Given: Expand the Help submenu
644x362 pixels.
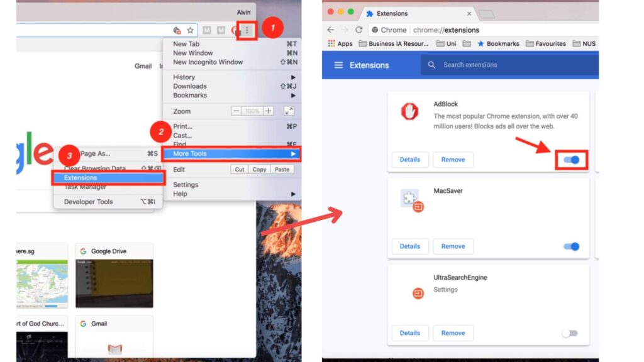Looking at the screenshot, I should pos(181,194).
